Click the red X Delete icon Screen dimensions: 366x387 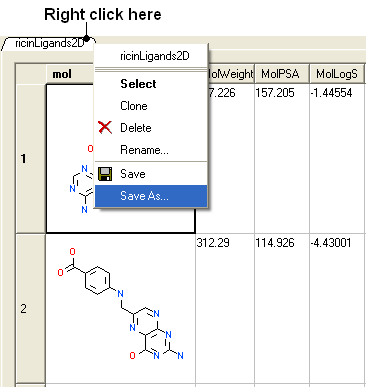[105, 127]
